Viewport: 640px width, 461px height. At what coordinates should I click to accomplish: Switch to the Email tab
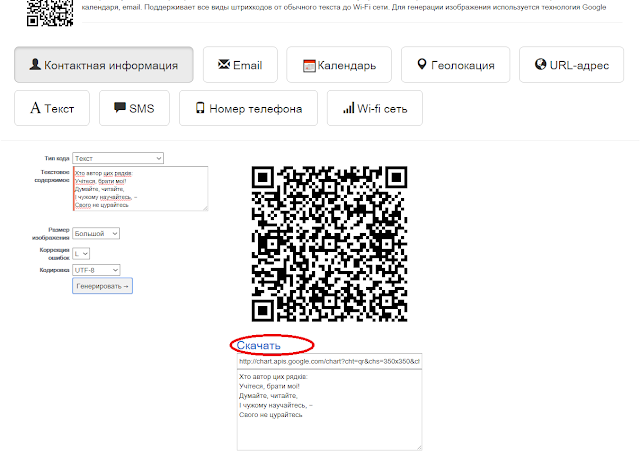240,65
